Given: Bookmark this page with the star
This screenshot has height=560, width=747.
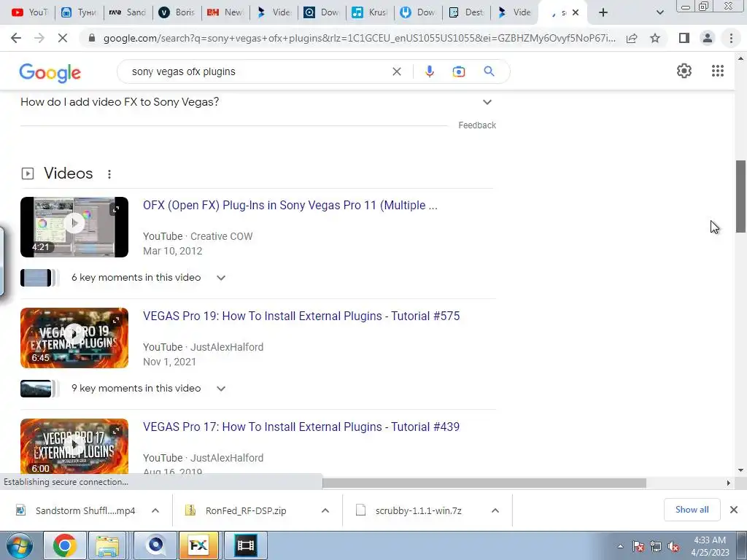Looking at the screenshot, I should [655, 38].
